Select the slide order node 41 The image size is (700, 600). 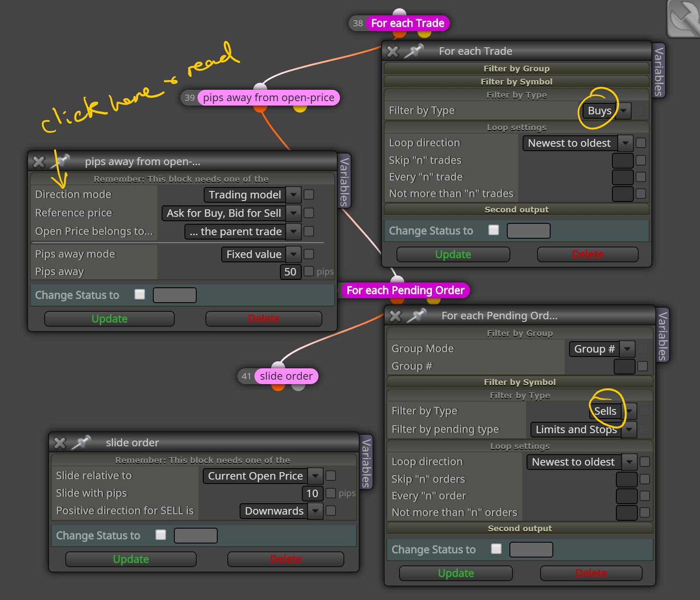[x=286, y=376]
